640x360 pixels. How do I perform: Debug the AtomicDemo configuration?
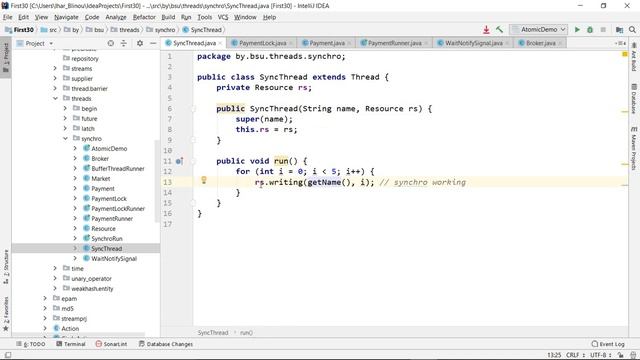tap(590, 29)
